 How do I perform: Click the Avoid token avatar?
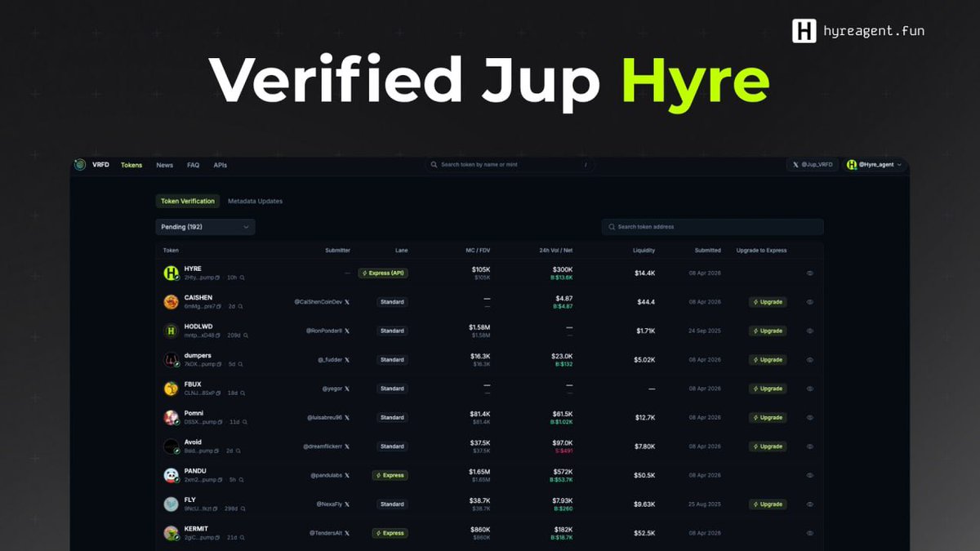coord(171,447)
